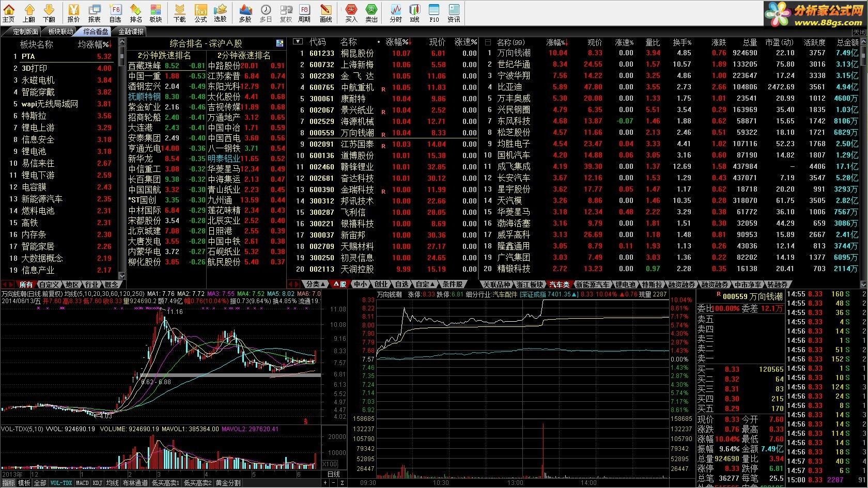Screen dimensions: 868x488
Task: Select the 所有 sector filter tab
Action: 26,285
